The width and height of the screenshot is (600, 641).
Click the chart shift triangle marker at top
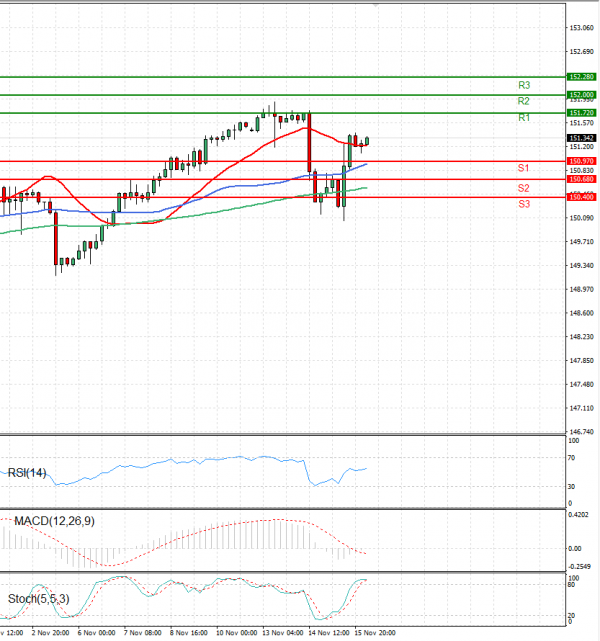tap(376, 5)
